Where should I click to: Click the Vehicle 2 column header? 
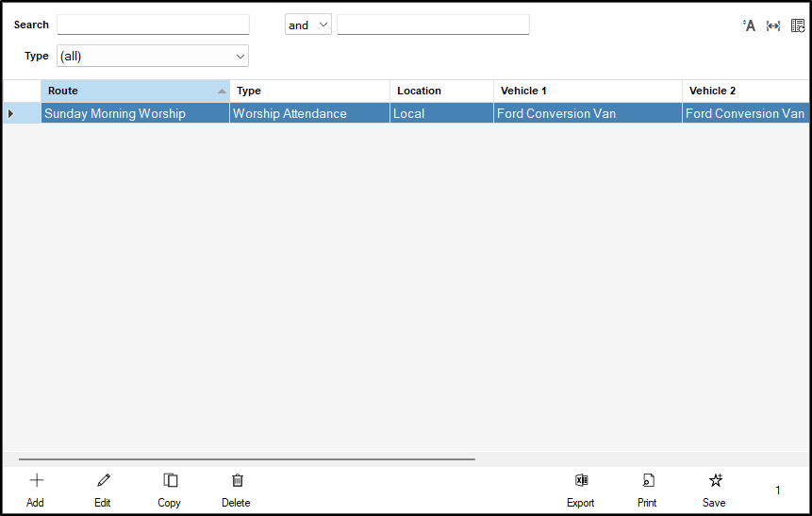(x=745, y=91)
